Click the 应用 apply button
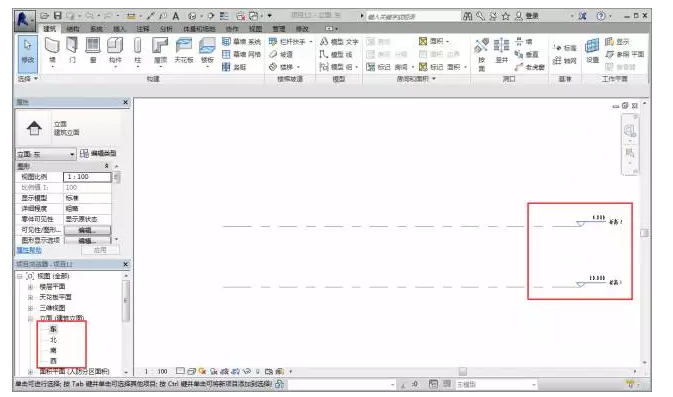 (x=100, y=250)
